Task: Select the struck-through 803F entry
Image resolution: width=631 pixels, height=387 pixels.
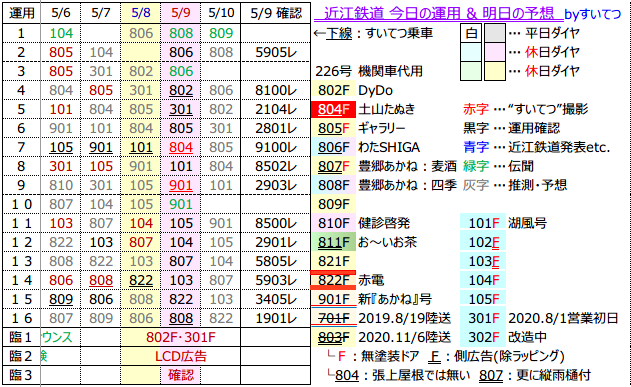Action: point(334,337)
